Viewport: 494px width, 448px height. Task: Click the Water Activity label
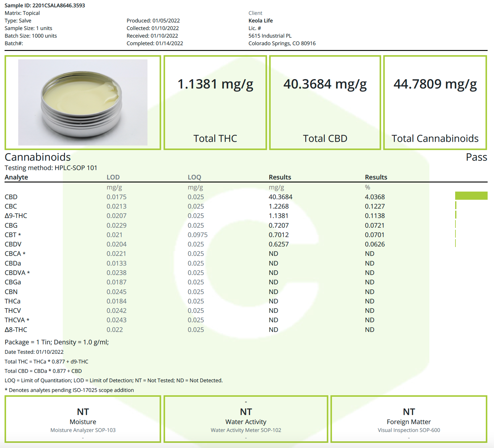[246, 422]
